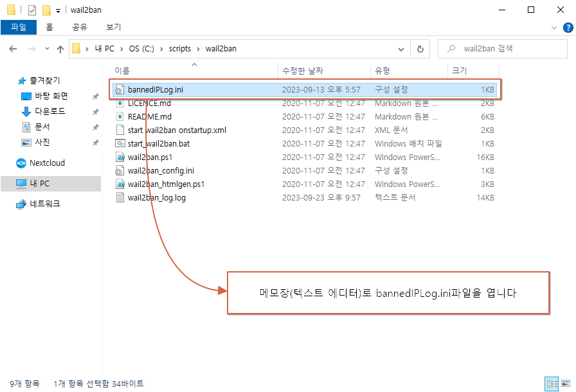Image resolution: width=576 pixels, height=392 pixels.
Task: Click the bannedIPLog.ini settings file icon
Action: click(x=120, y=90)
